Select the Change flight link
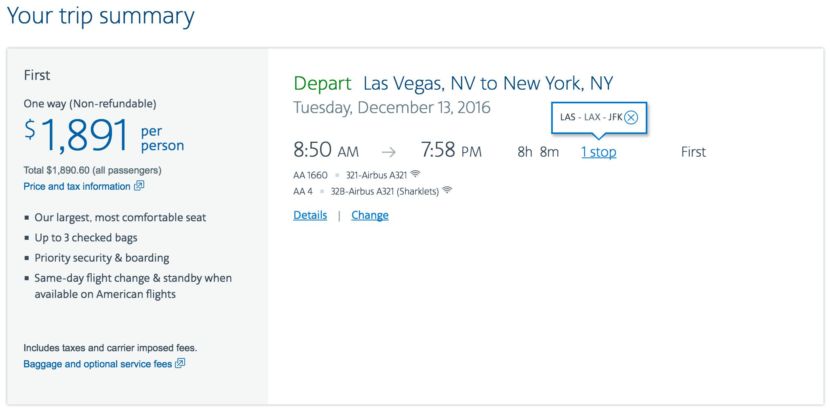The width and height of the screenshot is (830, 415). [369, 215]
